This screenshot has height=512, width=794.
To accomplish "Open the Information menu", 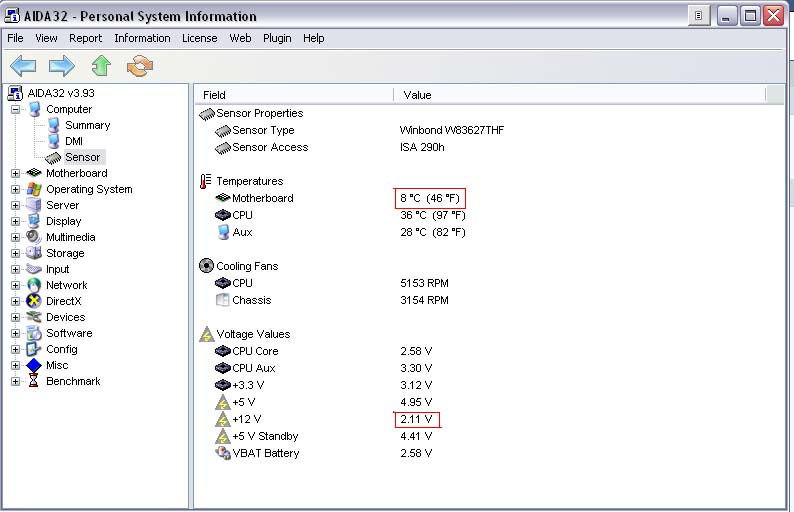I will point(142,38).
